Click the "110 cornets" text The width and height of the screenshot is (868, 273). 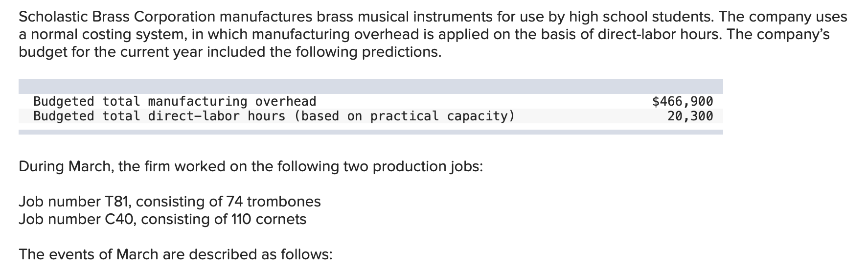click(x=268, y=219)
